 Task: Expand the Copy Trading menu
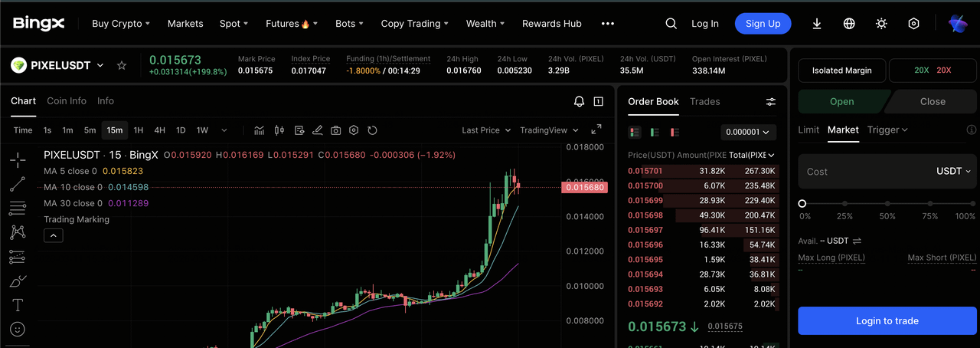coord(415,24)
